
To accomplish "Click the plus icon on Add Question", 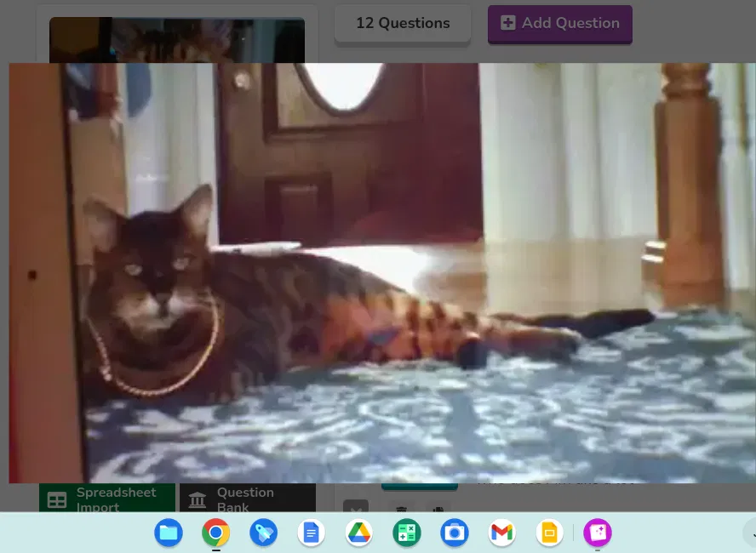I will 507,23.
